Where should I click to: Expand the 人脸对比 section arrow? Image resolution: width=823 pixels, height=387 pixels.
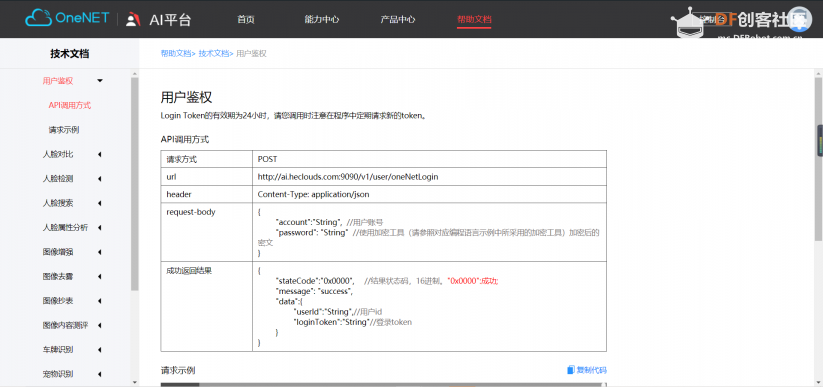pyautogui.click(x=100, y=154)
